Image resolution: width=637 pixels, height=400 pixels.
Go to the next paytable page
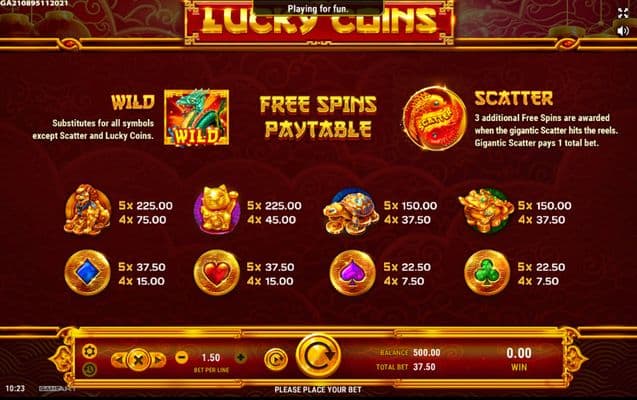click(159, 360)
